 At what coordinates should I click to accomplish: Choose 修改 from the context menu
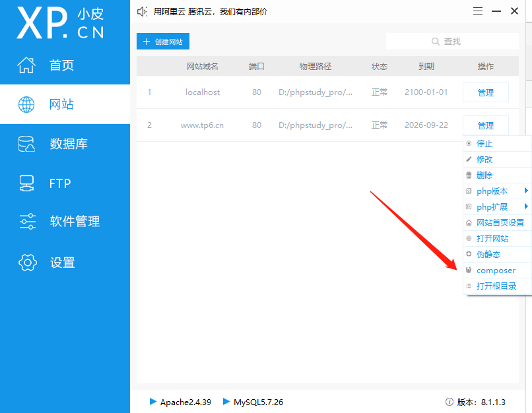click(497, 160)
